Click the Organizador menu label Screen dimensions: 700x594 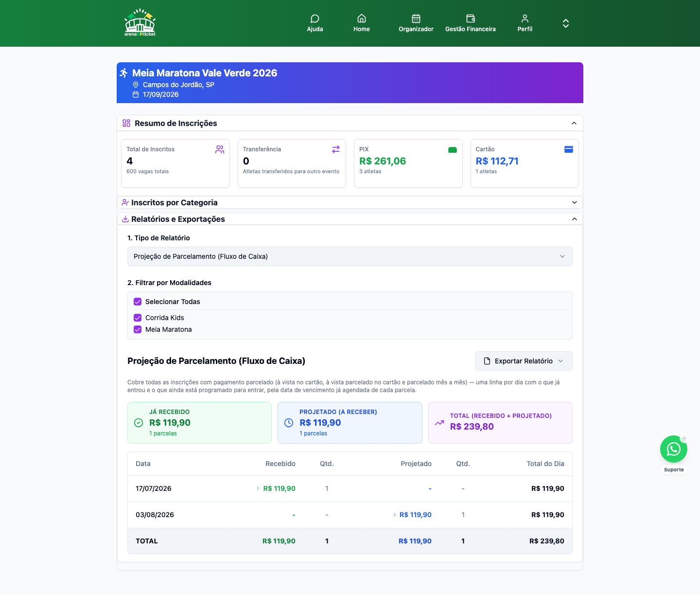pyautogui.click(x=416, y=29)
